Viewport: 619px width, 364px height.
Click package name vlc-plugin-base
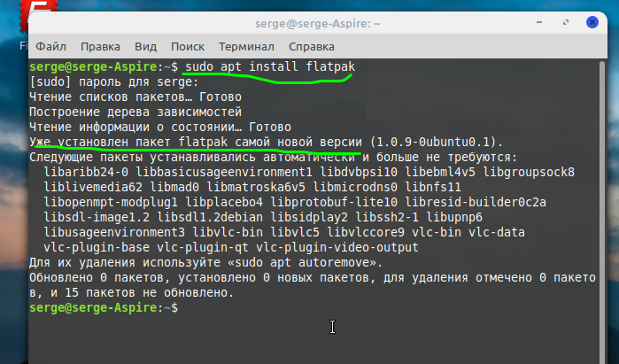click(97, 247)
